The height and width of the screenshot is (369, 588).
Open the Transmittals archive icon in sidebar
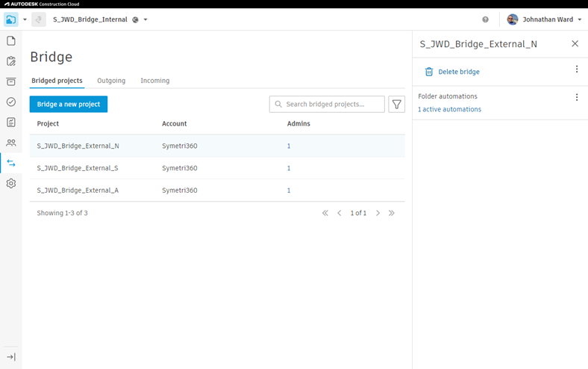click(x=11, y=81)
